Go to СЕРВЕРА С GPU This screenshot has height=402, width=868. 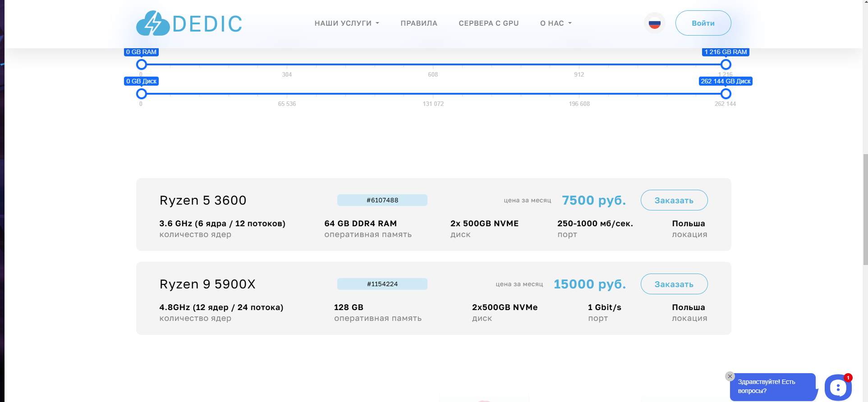(488, 23)
